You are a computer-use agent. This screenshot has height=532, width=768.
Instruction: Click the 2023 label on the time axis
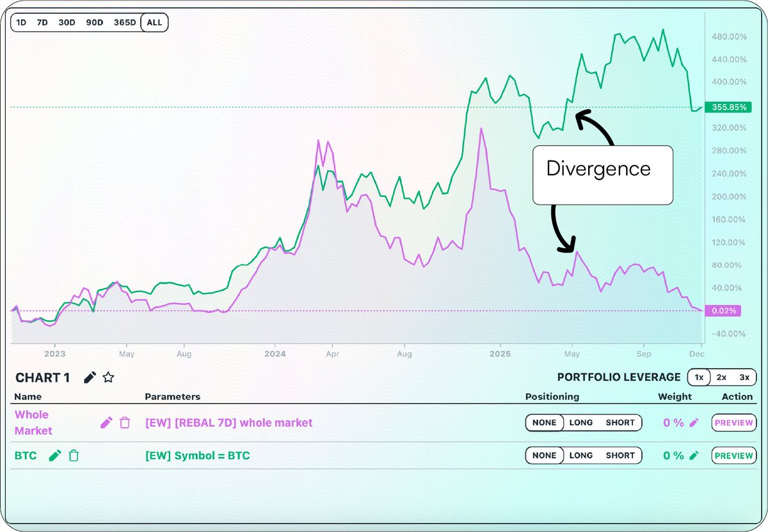point(54,353)
